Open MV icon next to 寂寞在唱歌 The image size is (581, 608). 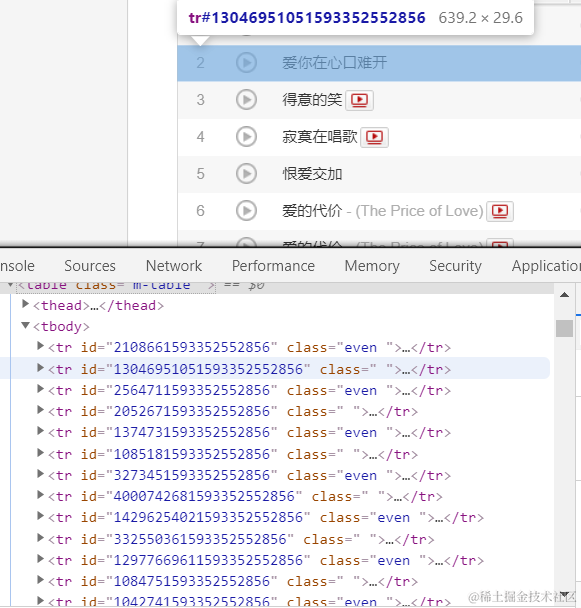[374, 137]
